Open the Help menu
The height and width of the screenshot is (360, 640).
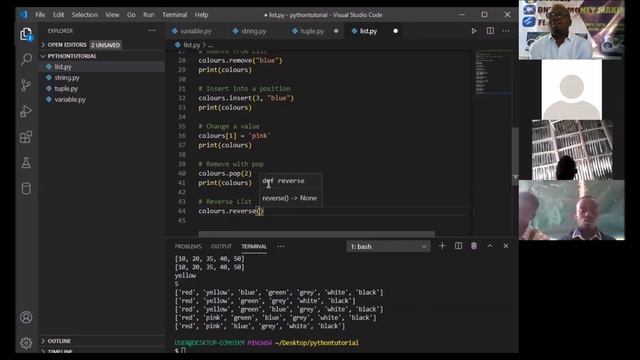pos(201,15)
